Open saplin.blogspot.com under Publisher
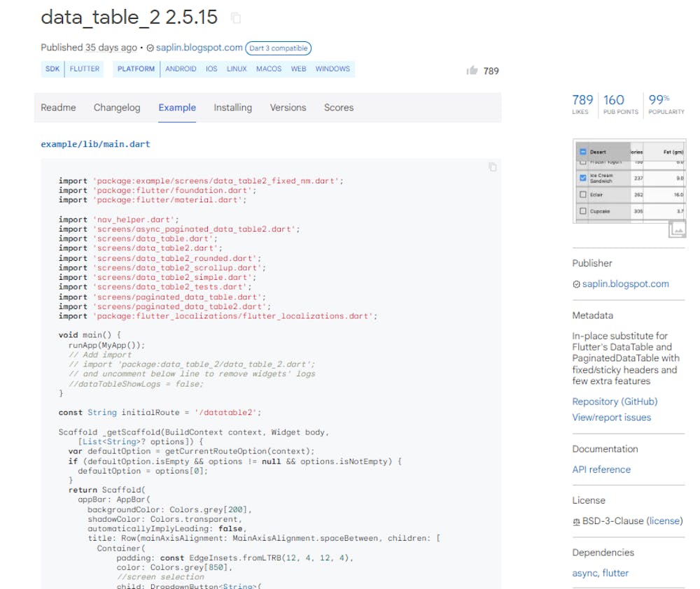 pyautogui.click(x=625, y=284)
